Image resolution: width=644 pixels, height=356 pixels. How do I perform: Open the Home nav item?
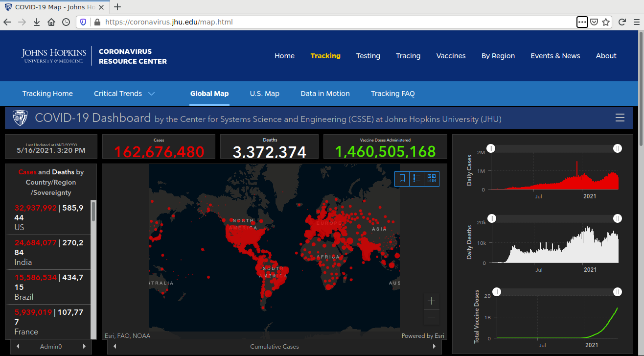[284, 56]
